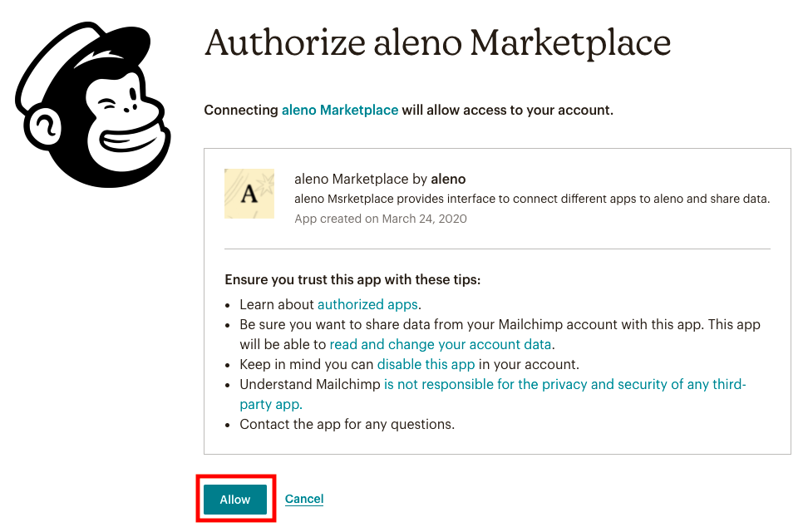808x532 pixels.
Task: Click the Keep in mind you can text
Action: point(307,364)
